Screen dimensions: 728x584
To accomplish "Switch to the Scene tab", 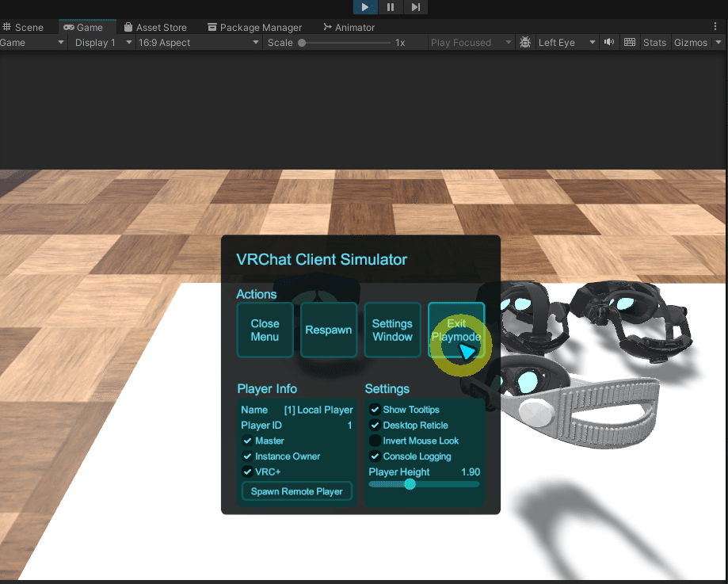I will [x=23, y=28].
